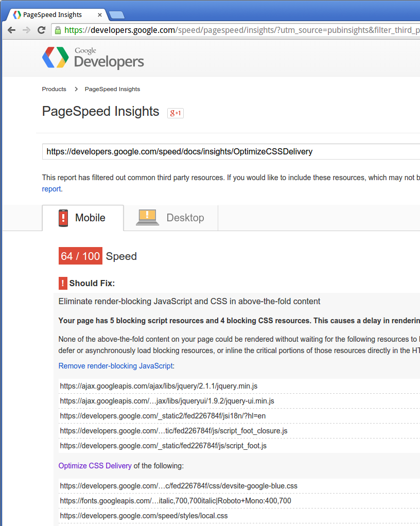Click the browser forward arrow
Viewport: 420px width, 526px height.
(26, 30)
